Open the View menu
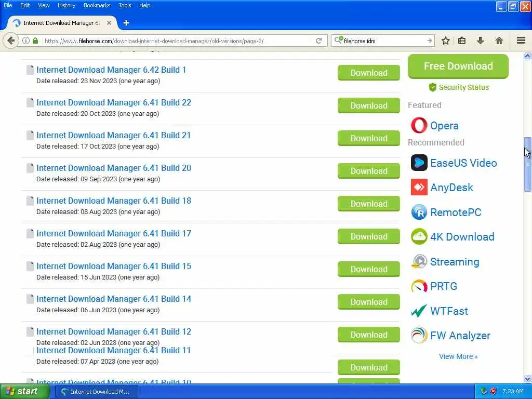This screenshot has height=399, width=532. (x=44, y=5)
